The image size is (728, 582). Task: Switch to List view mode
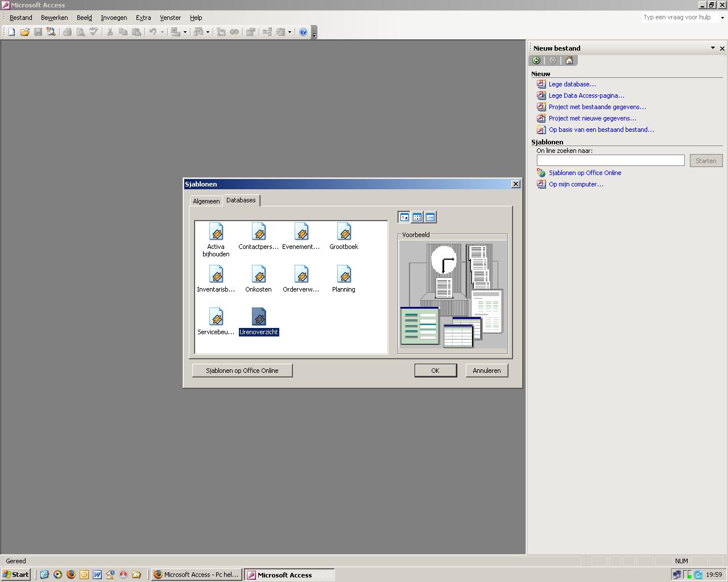tap(417, 217)
